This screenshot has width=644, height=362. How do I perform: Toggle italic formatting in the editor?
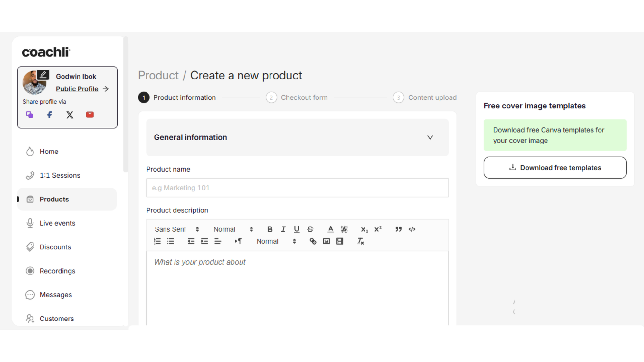click(283, 229)
